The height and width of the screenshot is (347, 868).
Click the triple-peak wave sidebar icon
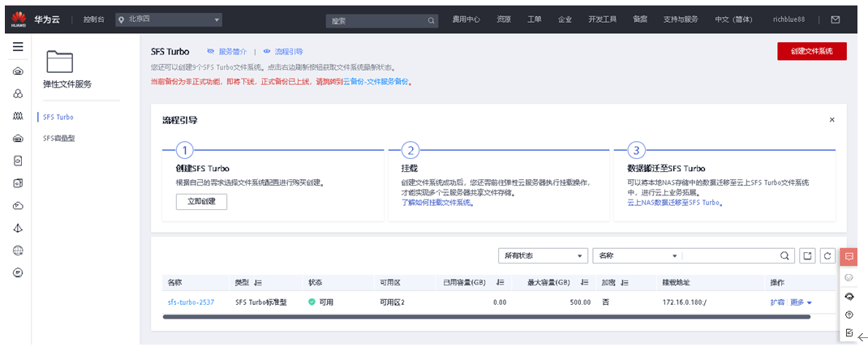coord(18,116)
